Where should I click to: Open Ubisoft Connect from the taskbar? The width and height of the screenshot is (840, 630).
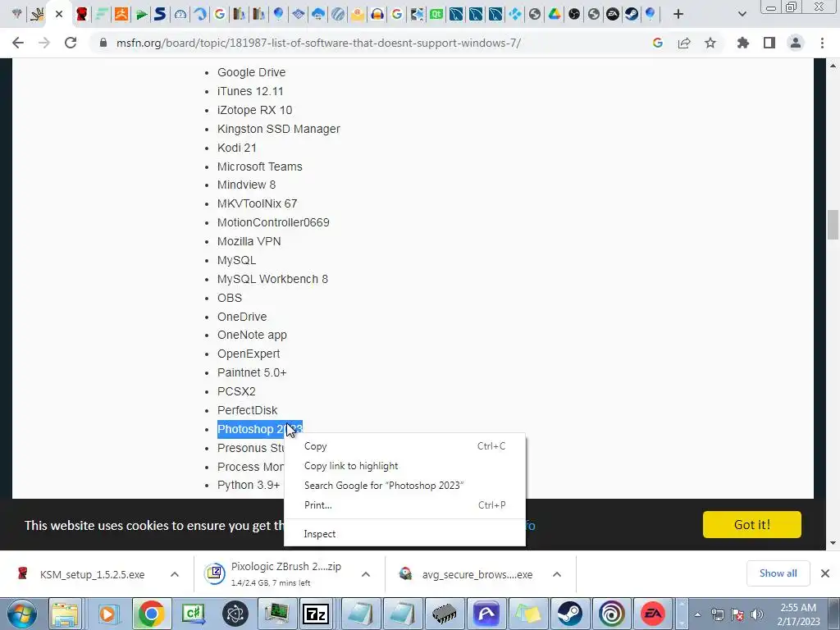[x=611, y=614]
